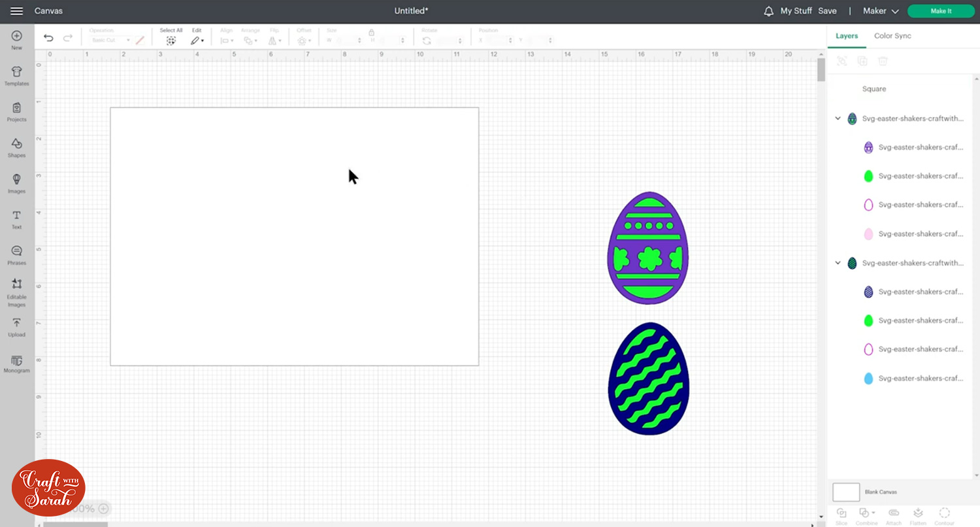Click Select All in the toolbar
Screen dimensions: 980x527
(171, 37)
